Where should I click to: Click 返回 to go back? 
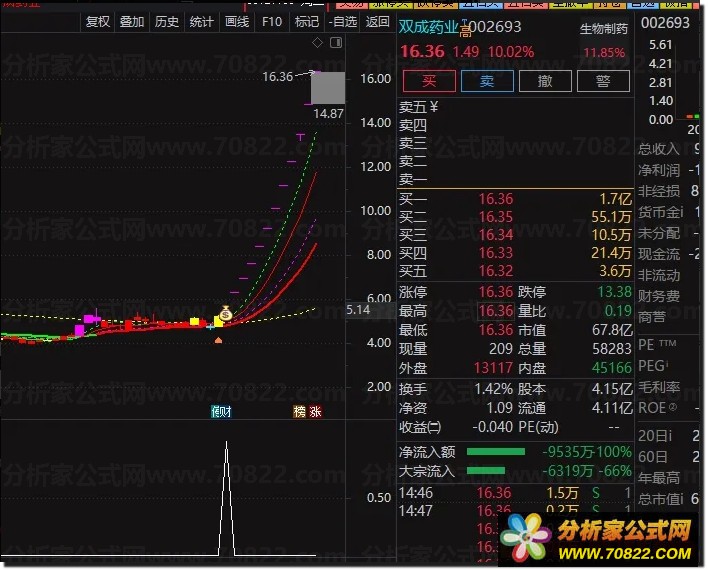click(x=377, y=22)
